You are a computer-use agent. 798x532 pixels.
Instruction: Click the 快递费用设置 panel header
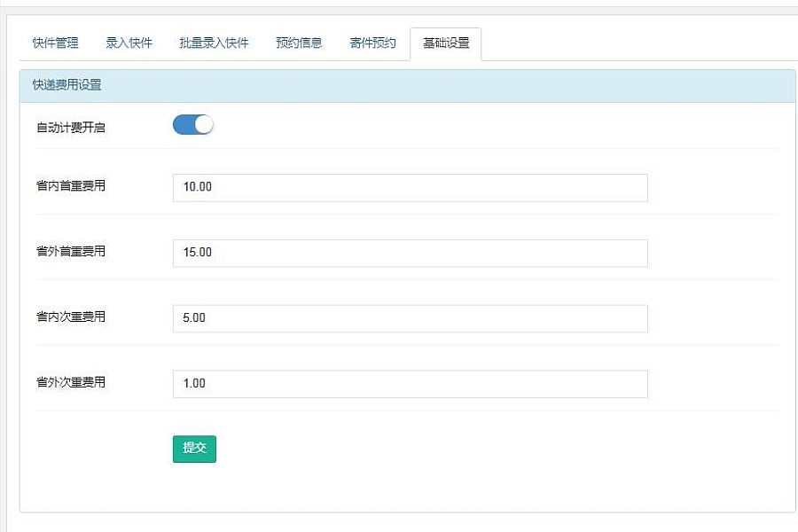(x=407, y=85)
